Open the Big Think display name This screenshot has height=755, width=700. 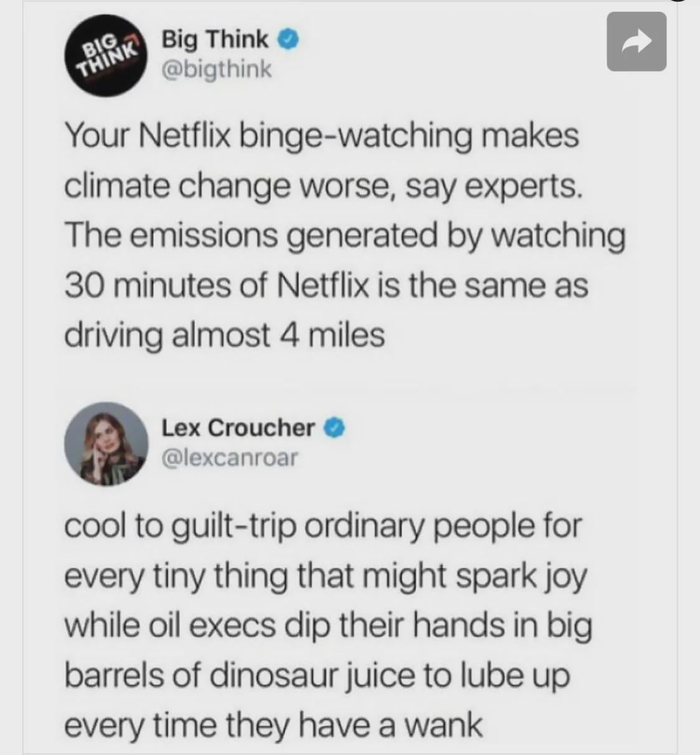click(x=215, y=40)
